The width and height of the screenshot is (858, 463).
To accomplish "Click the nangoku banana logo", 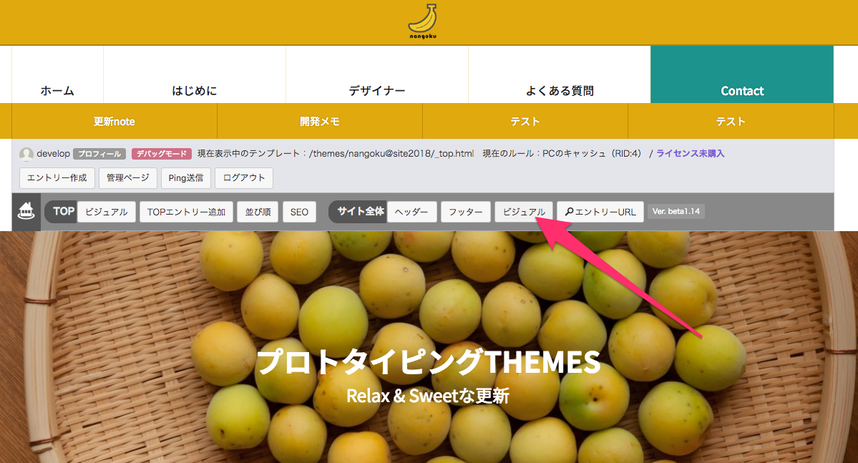I will coord(423,22).
